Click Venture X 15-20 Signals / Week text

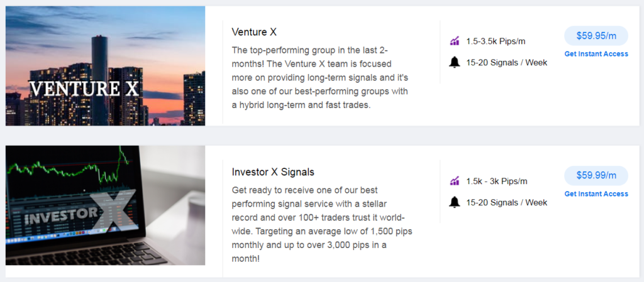pyautogui.click(x=507, y=63)
